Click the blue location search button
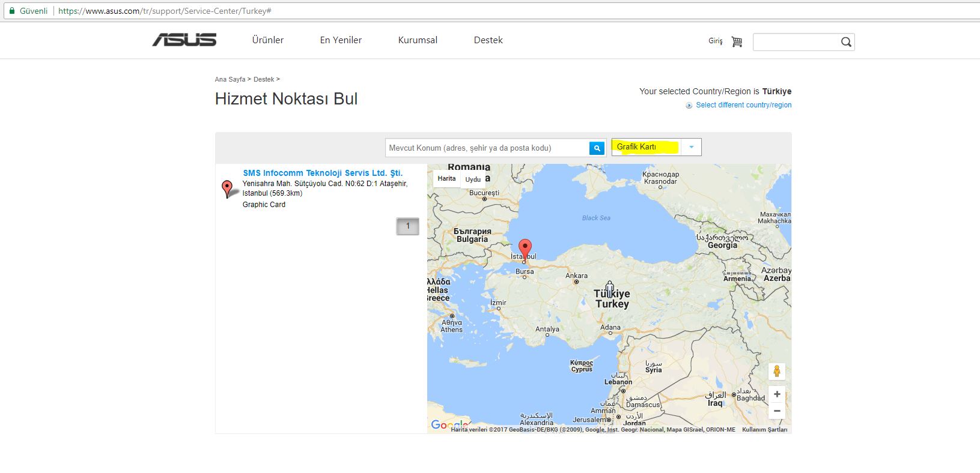The width and height of the screenshot is (980, 473). 597,148
